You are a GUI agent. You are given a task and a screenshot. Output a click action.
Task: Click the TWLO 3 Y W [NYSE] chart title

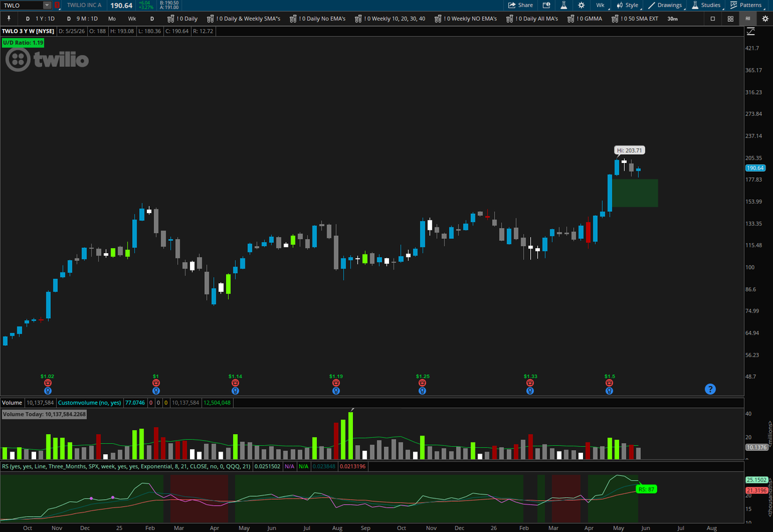click(x=29, y=31)
